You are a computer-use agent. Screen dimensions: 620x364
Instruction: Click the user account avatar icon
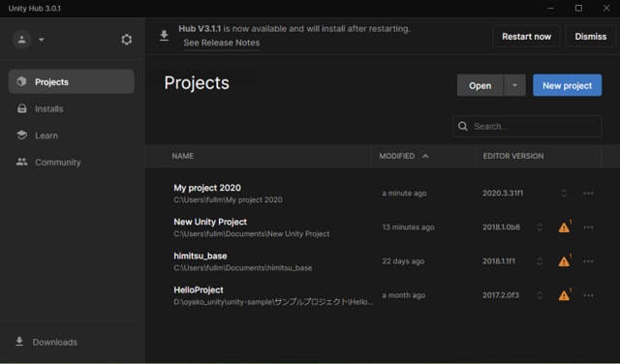[21, 40]
